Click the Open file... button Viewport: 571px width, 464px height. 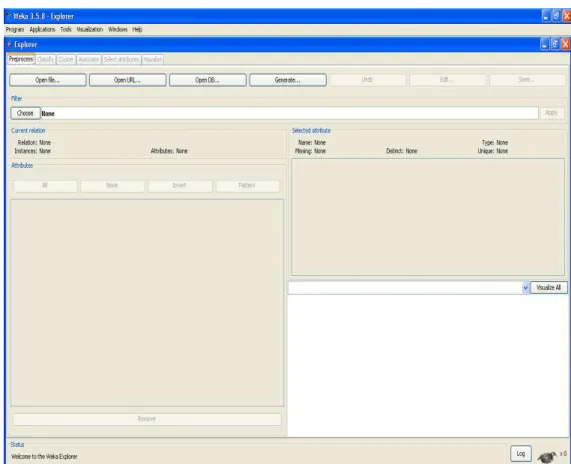pos(48,80)
